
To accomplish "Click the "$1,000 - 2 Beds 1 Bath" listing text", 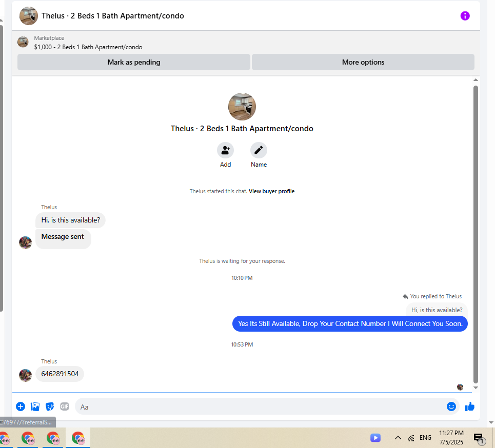I will point(88,47).
